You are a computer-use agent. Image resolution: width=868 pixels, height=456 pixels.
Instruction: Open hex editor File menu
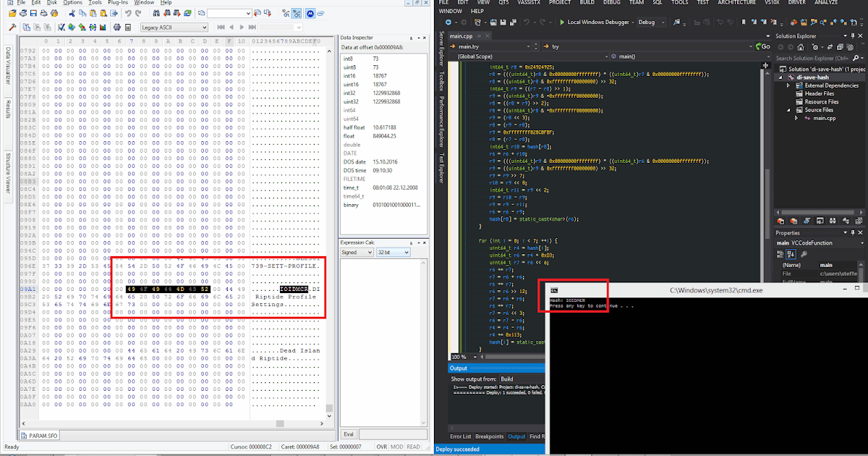pyautogui.click(x=20, y=3)
